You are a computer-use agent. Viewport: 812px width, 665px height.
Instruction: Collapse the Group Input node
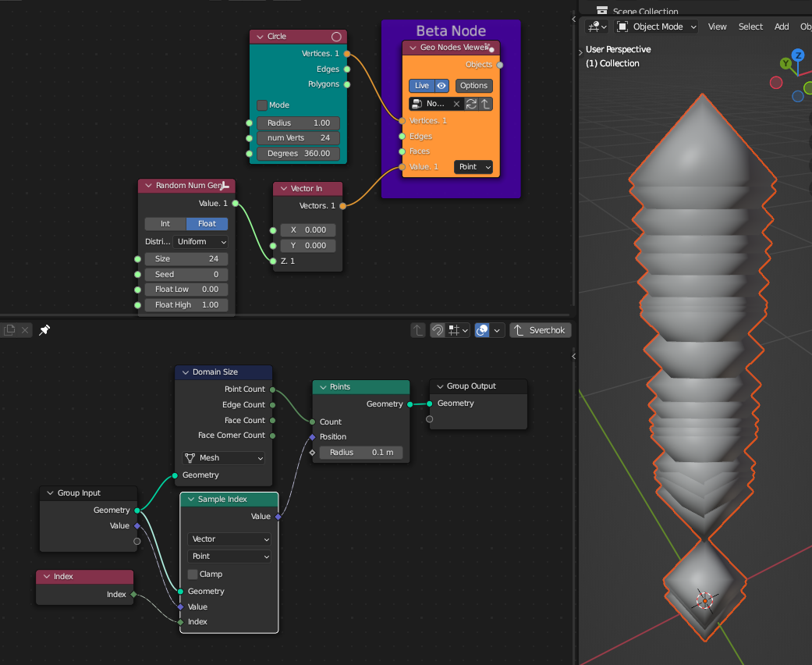[50, 493]
